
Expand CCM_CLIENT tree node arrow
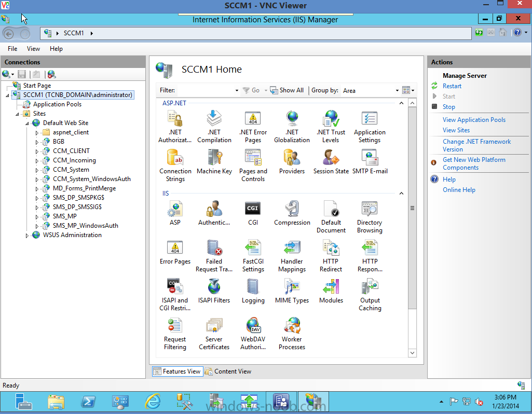click(37, 151)
